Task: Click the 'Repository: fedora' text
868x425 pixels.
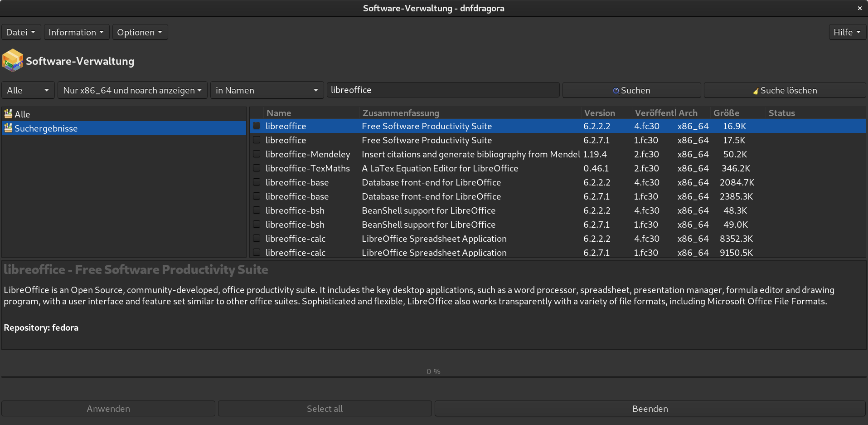Action: pos(41,327)
